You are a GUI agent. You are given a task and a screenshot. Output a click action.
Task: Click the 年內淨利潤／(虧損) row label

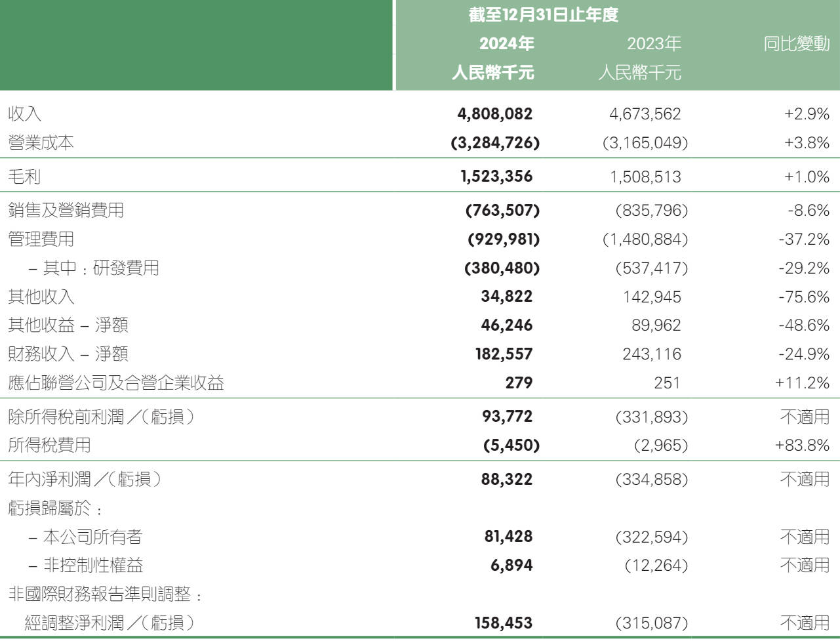(85, 479)
